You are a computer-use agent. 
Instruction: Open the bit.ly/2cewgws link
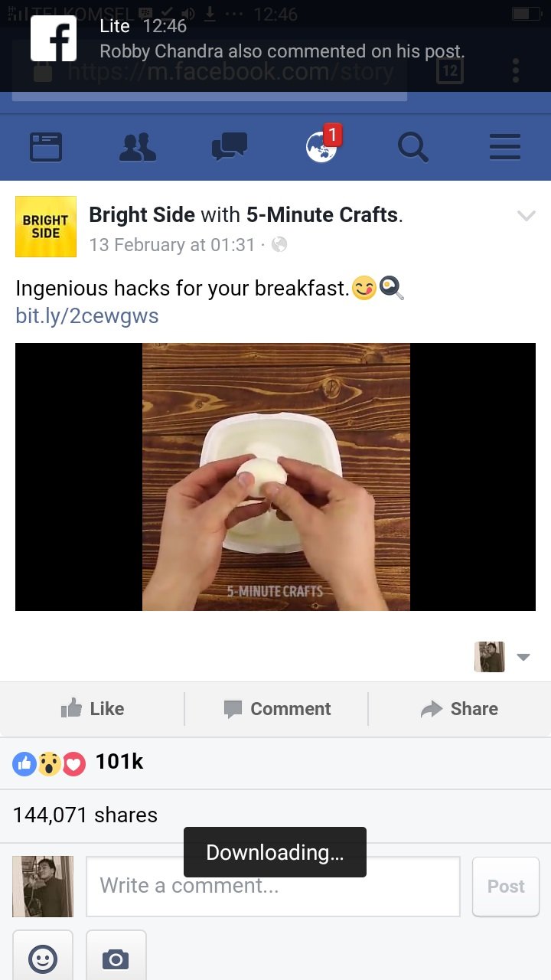pyautogui.click(x=87, y=315)
